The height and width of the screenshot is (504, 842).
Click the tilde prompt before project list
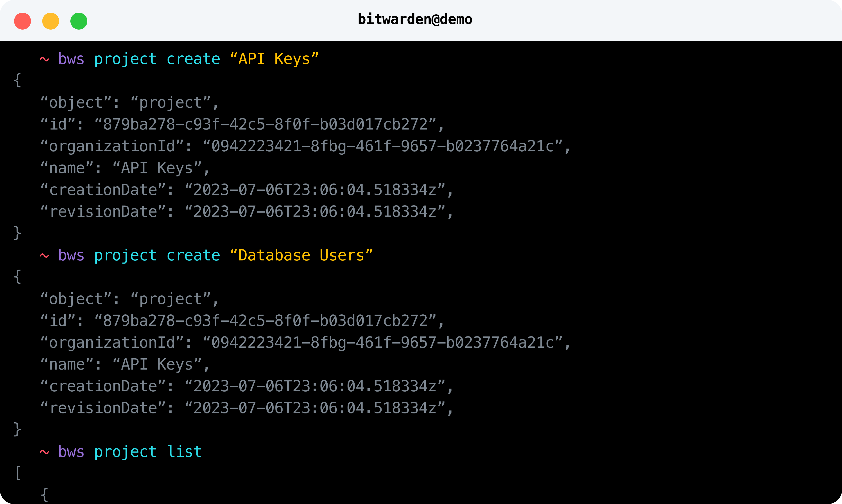(44, 451)
